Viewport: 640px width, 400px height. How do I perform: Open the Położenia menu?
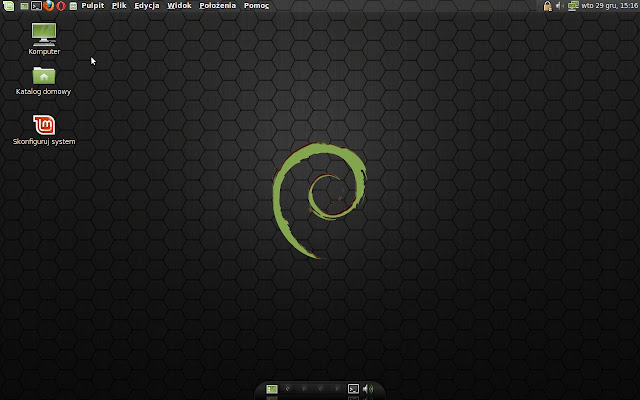point(218,6)
